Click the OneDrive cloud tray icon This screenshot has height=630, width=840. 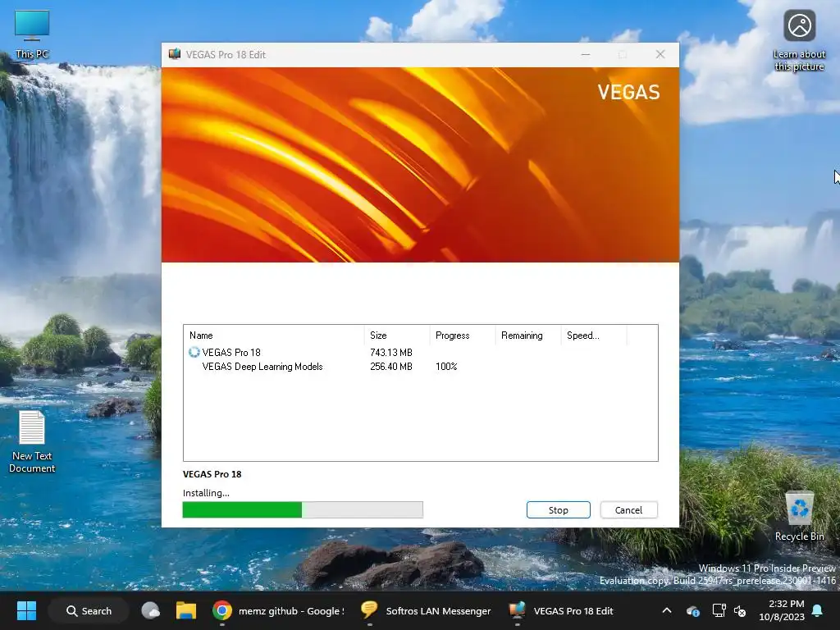(692, 610)
